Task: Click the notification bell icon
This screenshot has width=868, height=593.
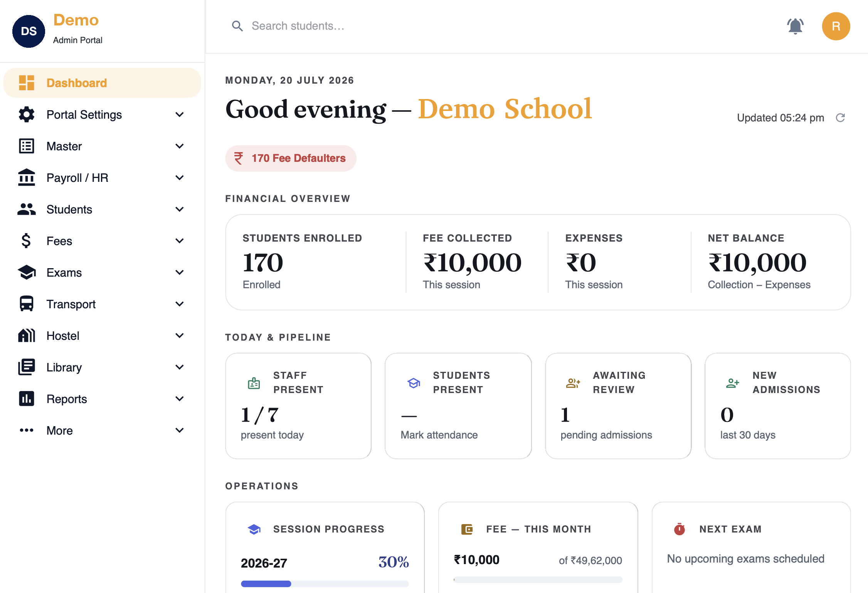Action: [795, 26]
